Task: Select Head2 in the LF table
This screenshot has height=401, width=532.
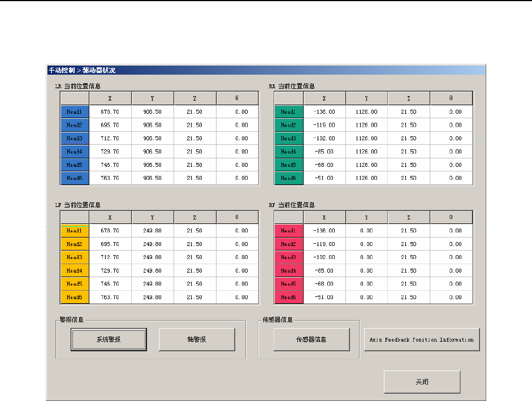Action: pos(75,244)
